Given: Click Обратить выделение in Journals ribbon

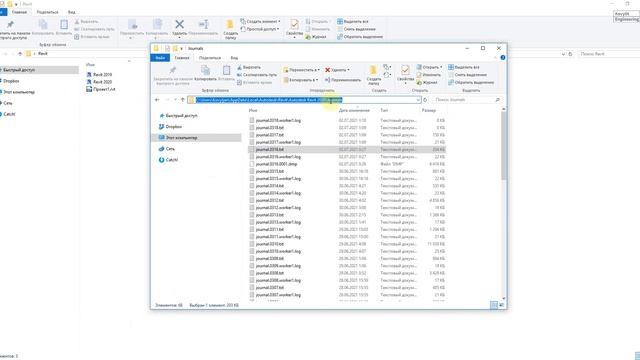Looking at the screenshot, I should click(x=471, y=83).
